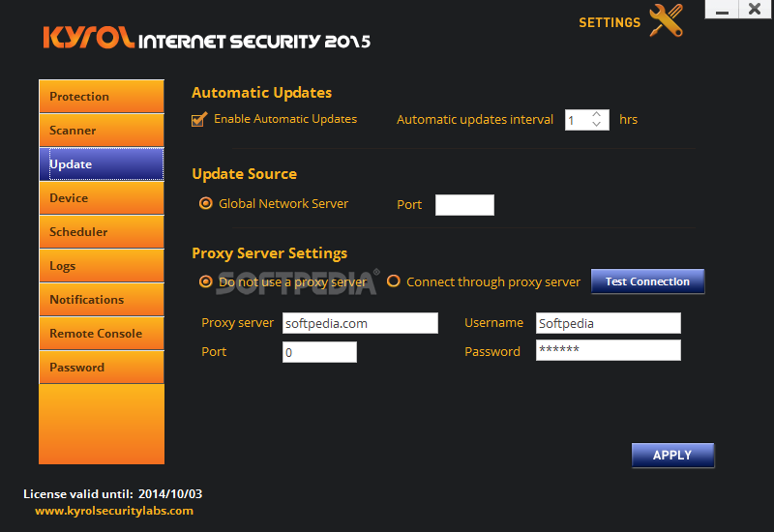Open the www.kyrolsecuritylabs.com link

pos(114,511)
